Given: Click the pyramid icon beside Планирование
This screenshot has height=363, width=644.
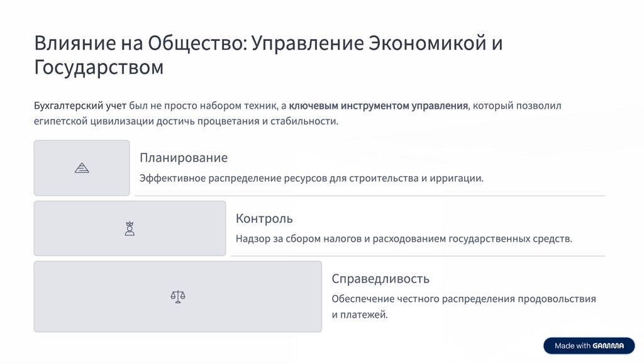Looking at the screenshot, I should [82, 168].
